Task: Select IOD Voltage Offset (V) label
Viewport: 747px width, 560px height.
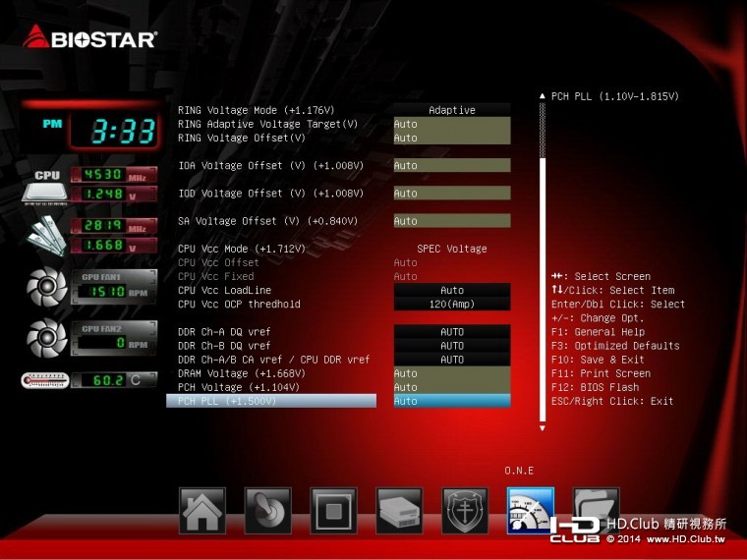Action: click(x=270, y=193)
